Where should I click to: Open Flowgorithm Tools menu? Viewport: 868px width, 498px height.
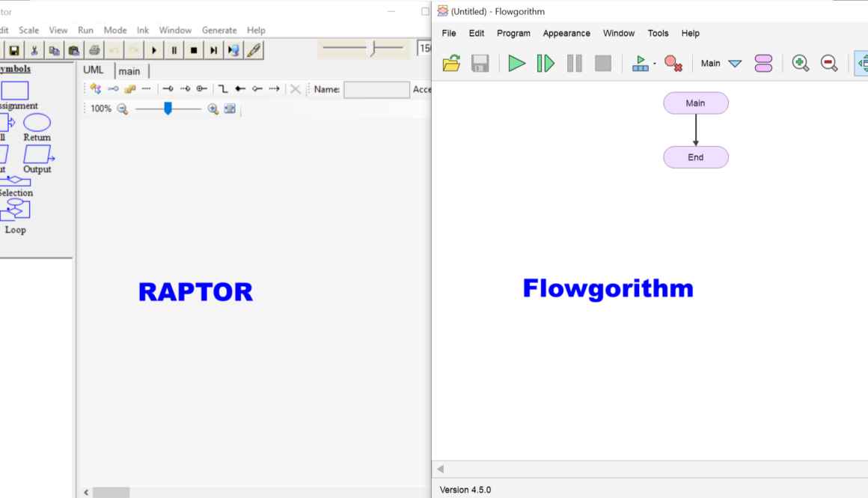pyautogui.click(x=658, y=33)
